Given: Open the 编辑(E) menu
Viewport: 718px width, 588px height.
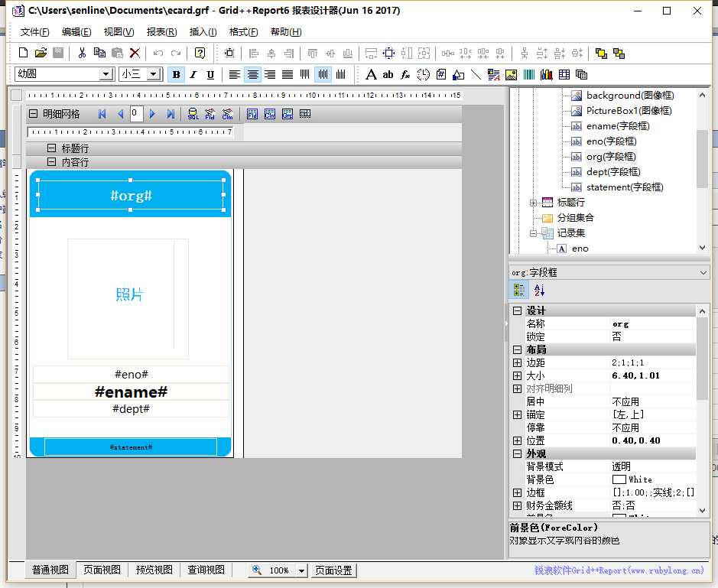Looking at the screenshot, I should click(76, 32).
